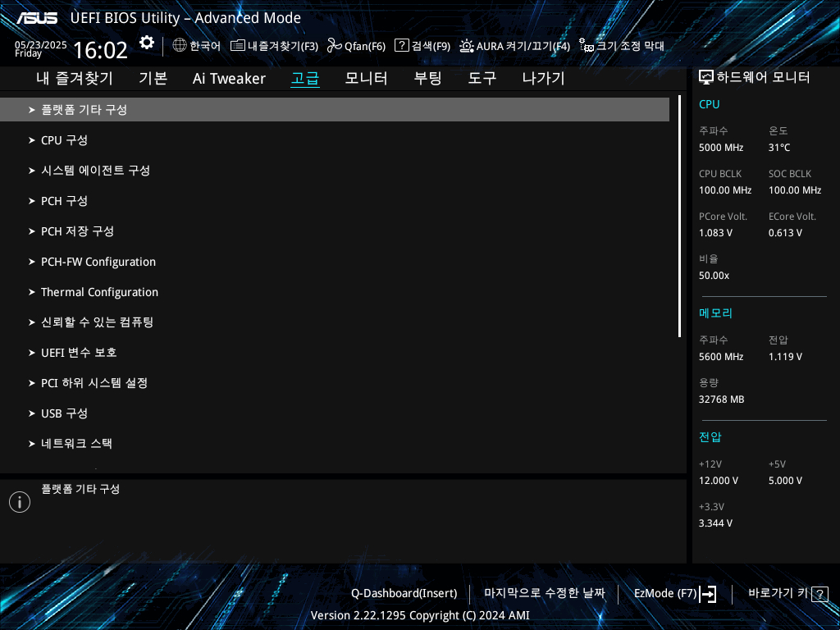Image resolution: width=840 pixels, height=630 pixels.
Task: Click memory capacity value 32768 MB
Action: 722,399
